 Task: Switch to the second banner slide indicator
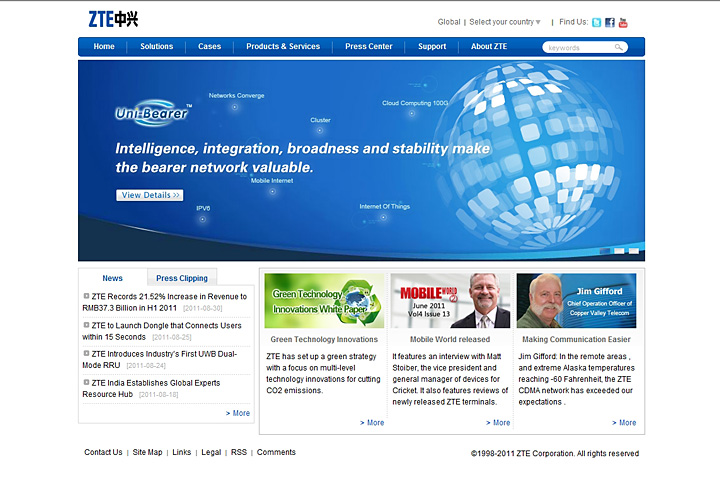point(619,251)
